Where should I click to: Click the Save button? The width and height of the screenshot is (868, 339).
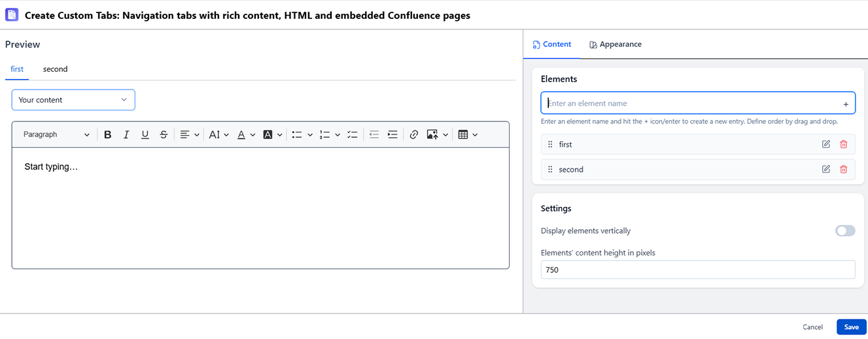pos(851,327)
